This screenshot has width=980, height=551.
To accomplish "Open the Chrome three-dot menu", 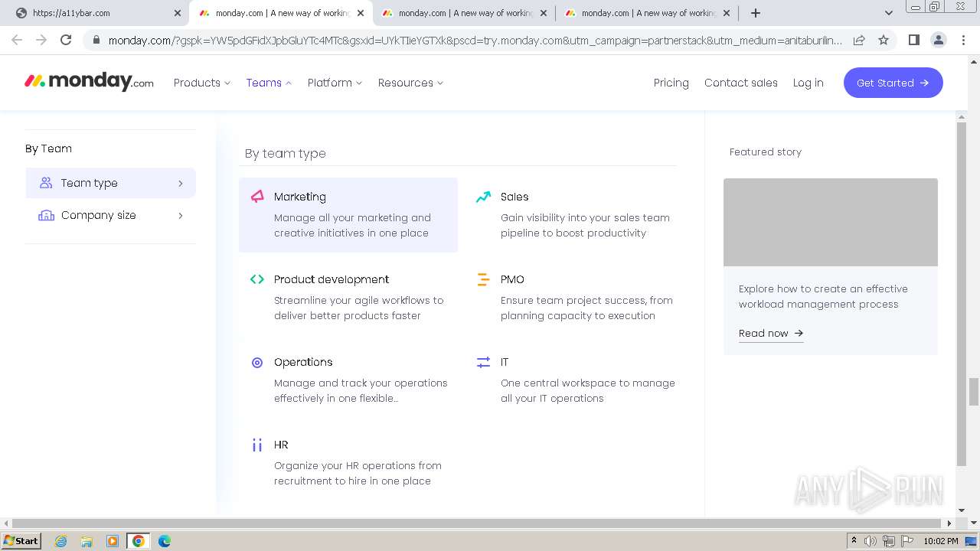I will [x=962, y=40].
